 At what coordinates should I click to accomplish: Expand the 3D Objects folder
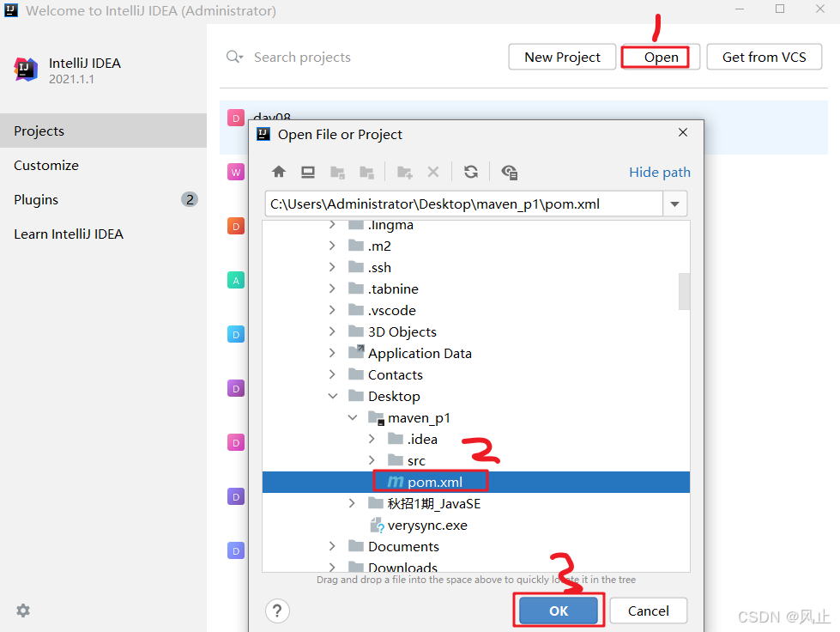[x=332, y=331]
